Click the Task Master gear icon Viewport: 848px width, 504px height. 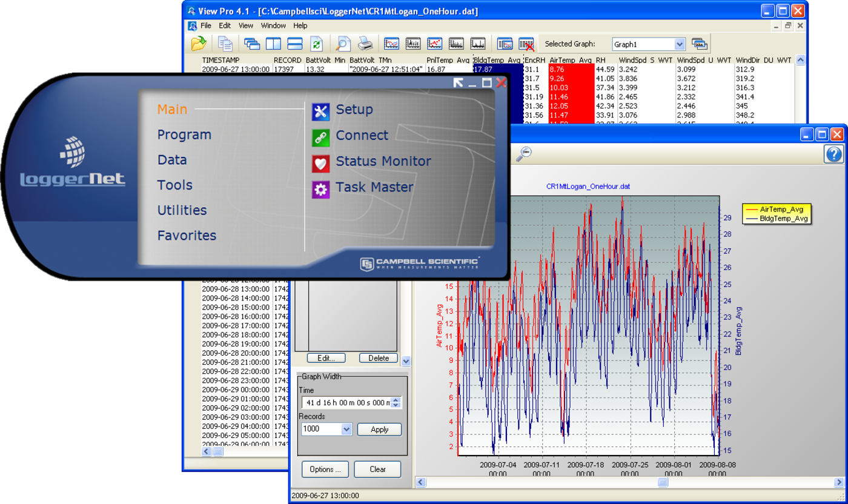[x=320, y=189]
